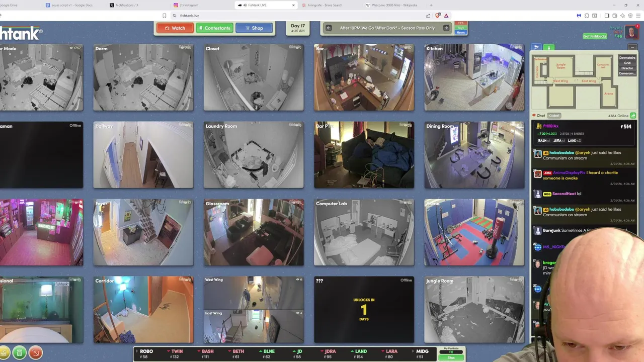The width and height of the screenshot is (644, 362).
Task: Open the browser hamburger menu
Action: (x=638, y=16)
